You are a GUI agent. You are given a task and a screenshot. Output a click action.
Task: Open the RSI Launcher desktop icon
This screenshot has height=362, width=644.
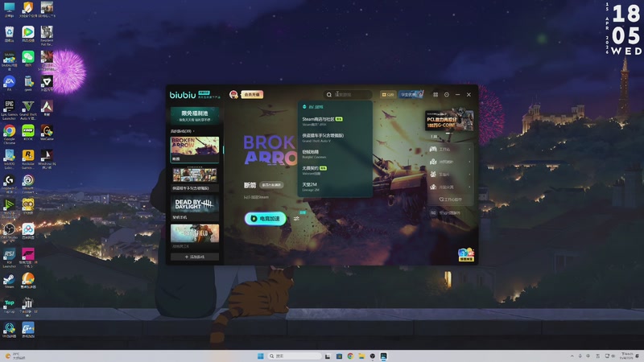9,257
